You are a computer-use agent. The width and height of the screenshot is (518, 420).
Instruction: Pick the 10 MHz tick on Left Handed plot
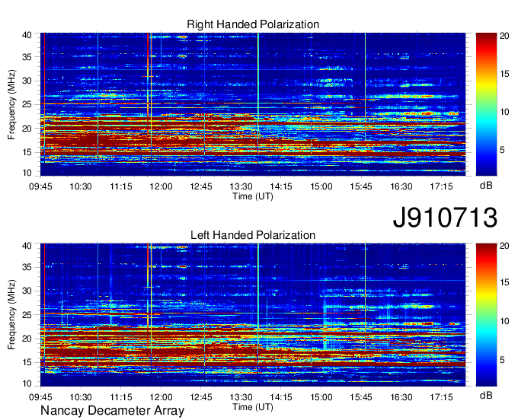coord(27,383)
